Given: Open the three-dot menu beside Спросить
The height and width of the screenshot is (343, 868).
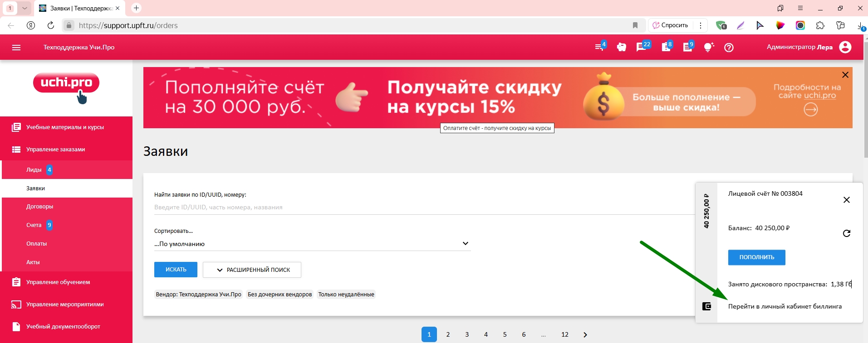Looking at the screenshot, I should point(701,25).
